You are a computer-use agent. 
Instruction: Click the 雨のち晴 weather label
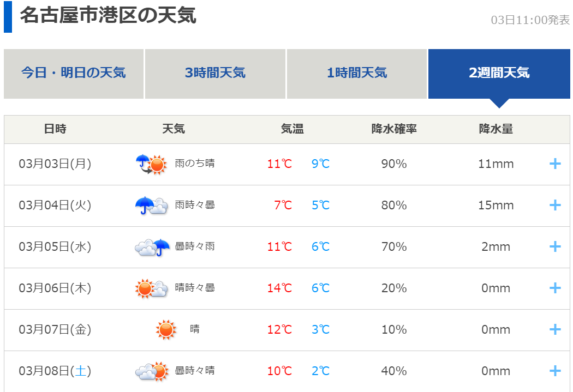tap(195, 163)
